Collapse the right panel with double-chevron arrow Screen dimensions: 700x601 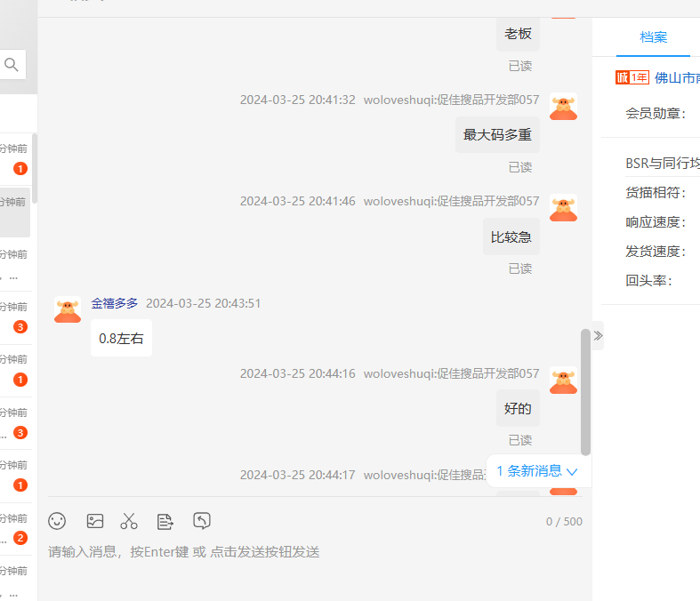tap(598, 335)
